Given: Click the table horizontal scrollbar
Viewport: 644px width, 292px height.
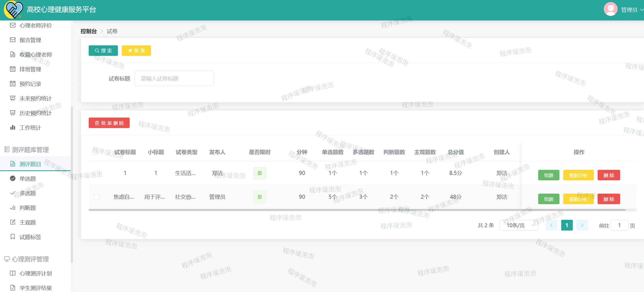Looking at the screenshot, I should click(x=357, y=210).
